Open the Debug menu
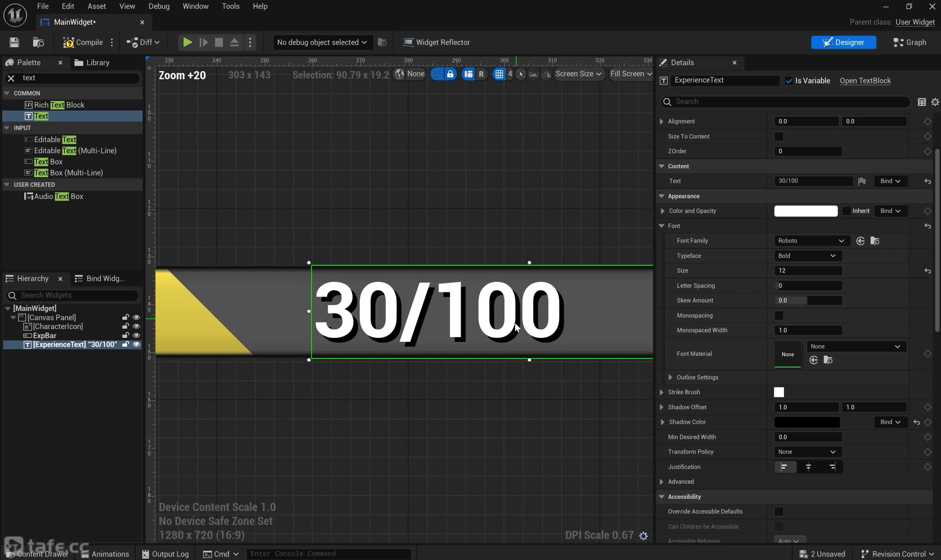This screenshot has width=941, height=560. tap(158, 6)
